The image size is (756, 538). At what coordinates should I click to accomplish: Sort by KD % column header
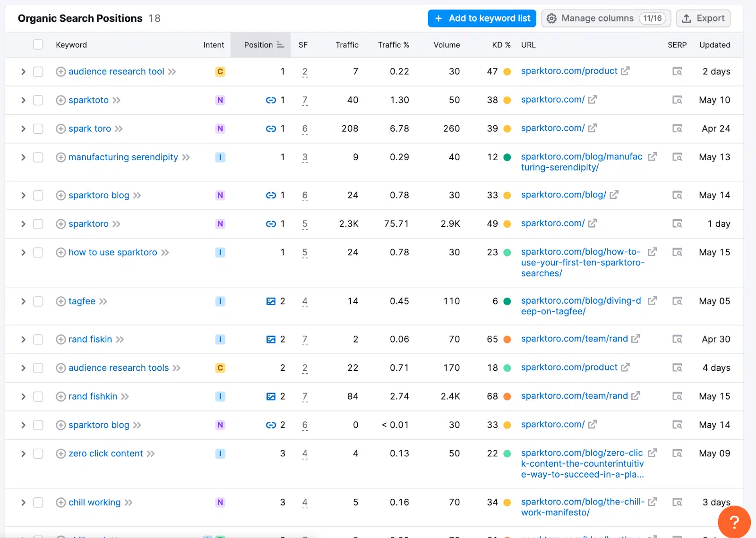click(501, 45)
